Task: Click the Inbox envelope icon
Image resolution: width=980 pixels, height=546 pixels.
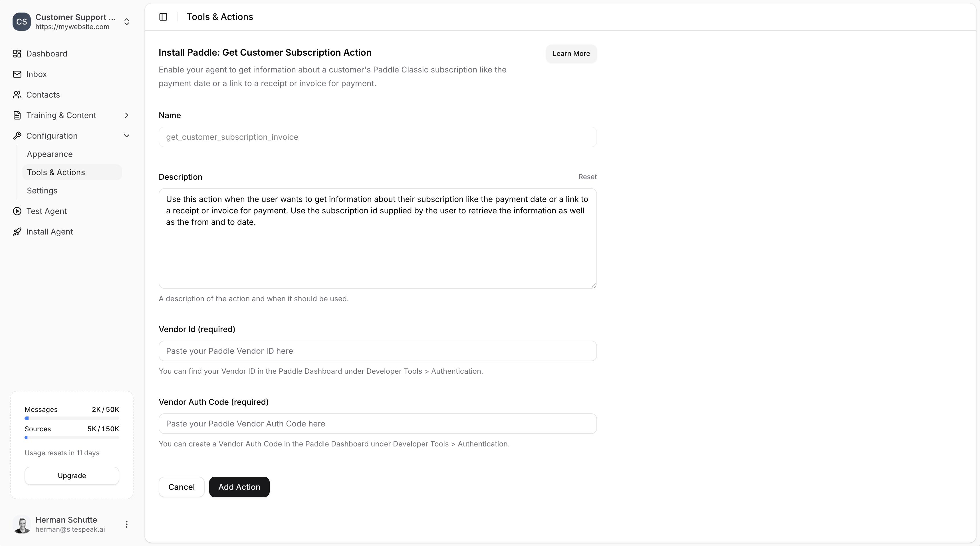Action: 17,74
